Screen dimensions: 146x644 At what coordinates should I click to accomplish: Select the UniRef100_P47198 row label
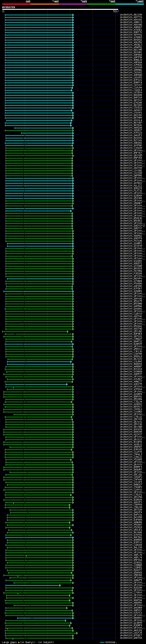pyautogui.click(x=131, y=241)
